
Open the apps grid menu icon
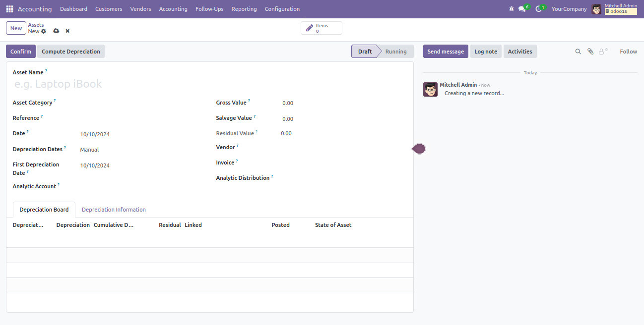coord(10,9)
